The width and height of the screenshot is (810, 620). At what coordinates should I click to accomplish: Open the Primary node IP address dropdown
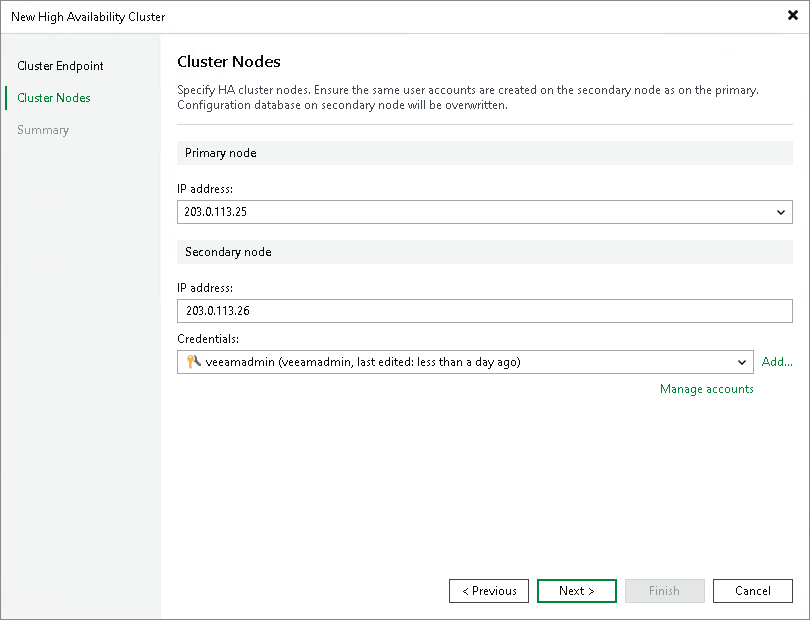coord(781,212)
